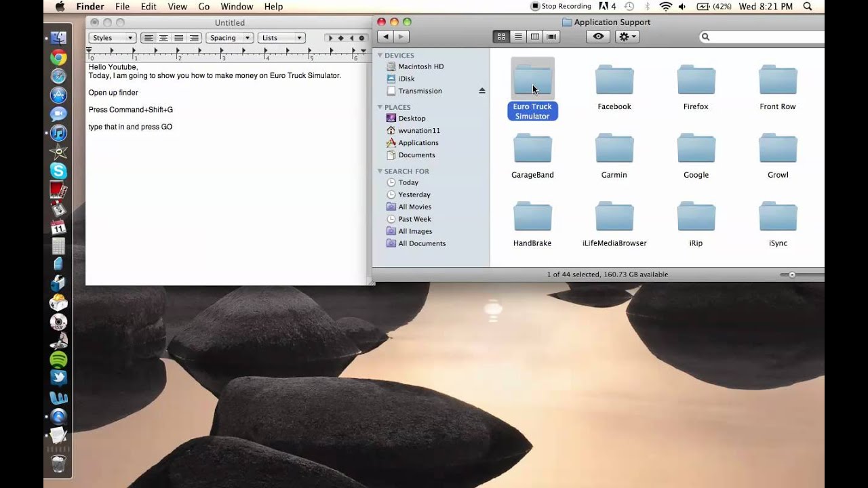
Task: Open the Trash in the Dock
Action: (58, 464)
